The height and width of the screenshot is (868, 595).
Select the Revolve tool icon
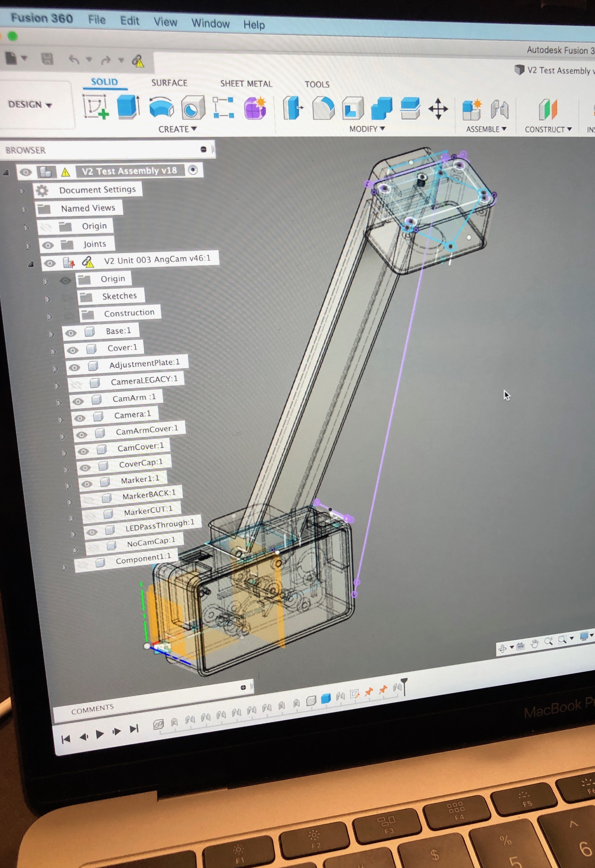pos(161,108)
